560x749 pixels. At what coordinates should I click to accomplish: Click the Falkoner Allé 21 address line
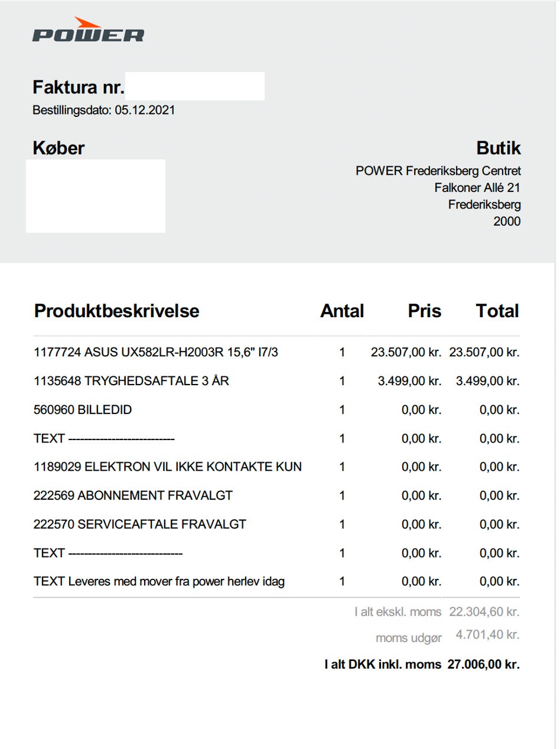(x=477, y=188)
